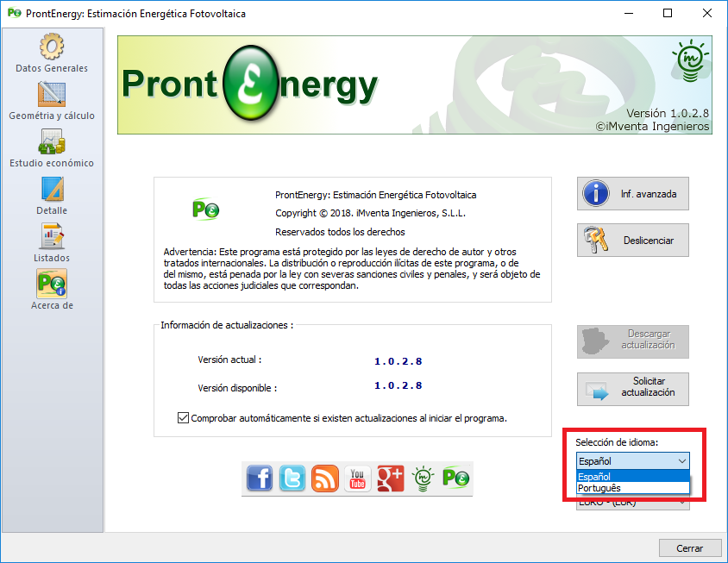The height and width of the screenshot is (563, 728).
Task: Open the YouTube icon
Action: (357, 478)
